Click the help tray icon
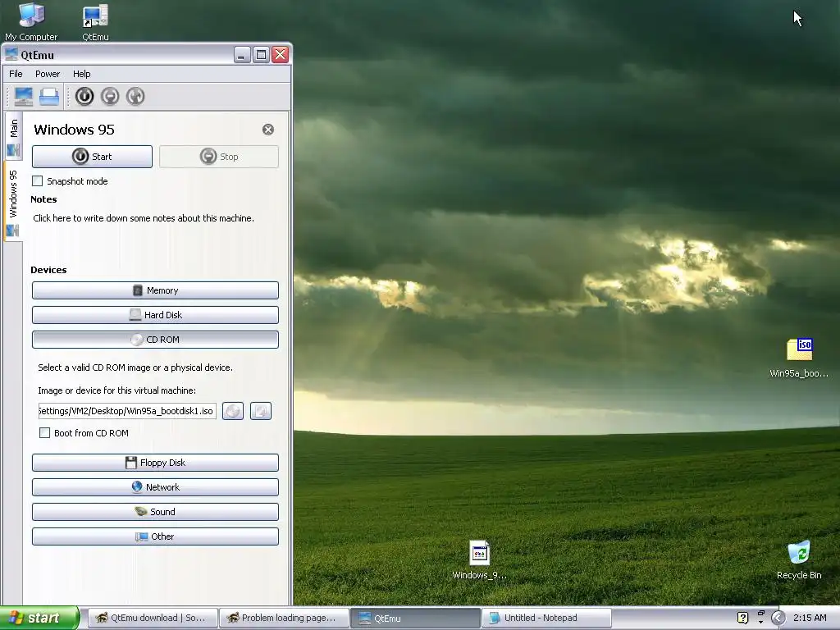This screenshot has height=630, width=840. click(742, 618)
